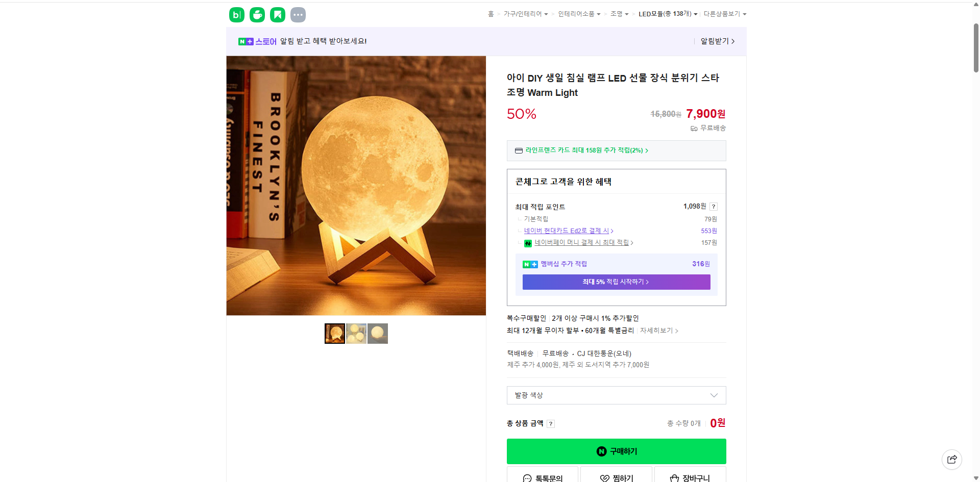The width and height of the screenshot is (980, 482).
Task: Open the gray more-options ellipsis icon
Action: [x=298, y=15]
